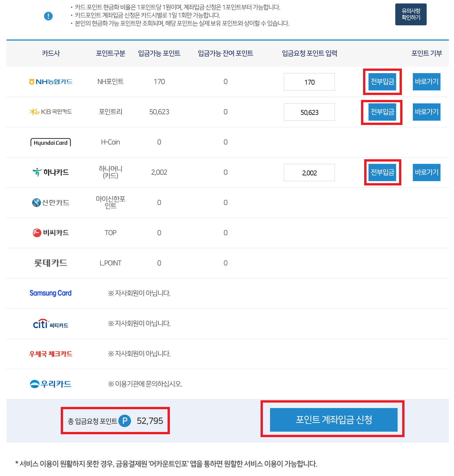Click Samsung Card 자사회원이 아닙니다 notice

pos(139,293)
